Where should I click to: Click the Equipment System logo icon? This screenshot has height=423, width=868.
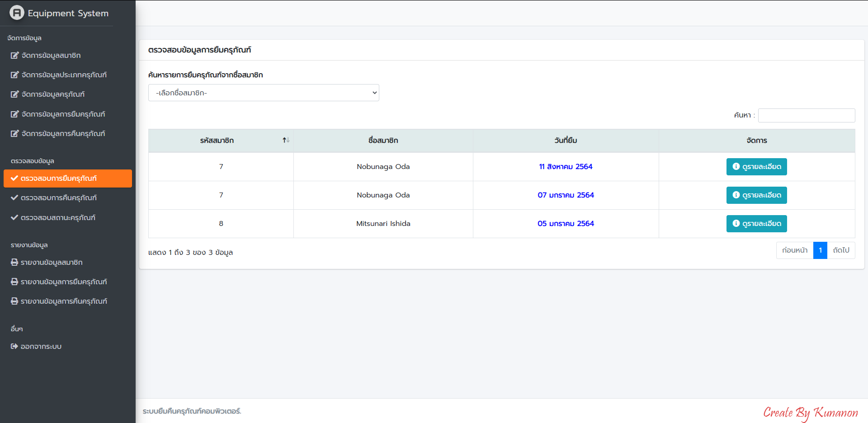[x=17, y=13]
